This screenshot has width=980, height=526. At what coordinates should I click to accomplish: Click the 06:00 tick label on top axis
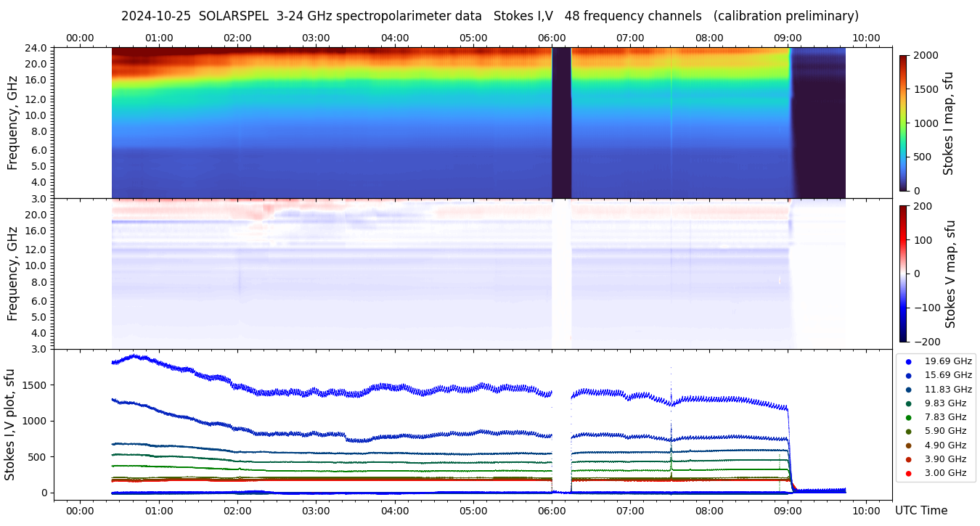pyautogui.click(x=552, y=38)
